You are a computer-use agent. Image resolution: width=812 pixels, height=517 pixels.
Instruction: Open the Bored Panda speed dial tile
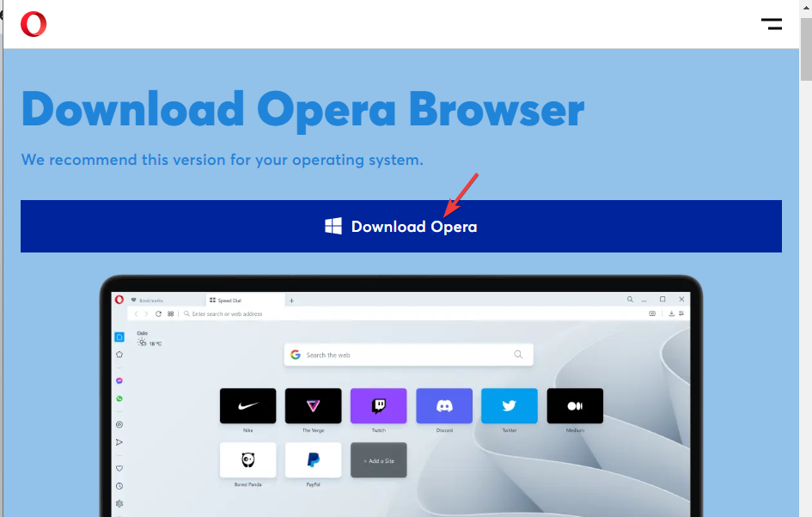coord(248,460)
